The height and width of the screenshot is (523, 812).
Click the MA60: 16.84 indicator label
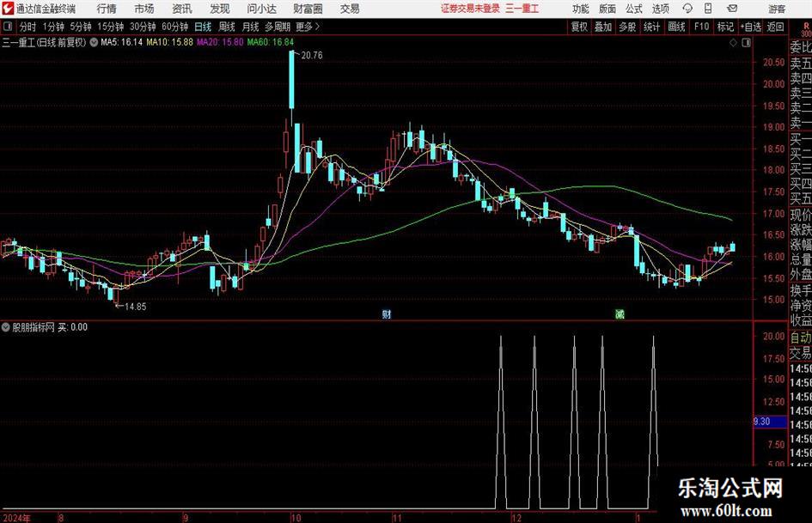pyautogui.click(x=270, y=42)
